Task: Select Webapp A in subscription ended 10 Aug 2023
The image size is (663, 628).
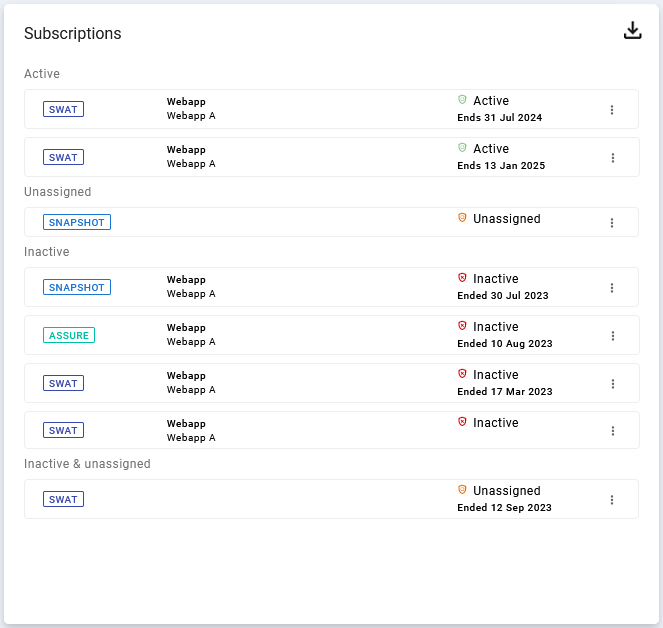Action: point(191,342)
